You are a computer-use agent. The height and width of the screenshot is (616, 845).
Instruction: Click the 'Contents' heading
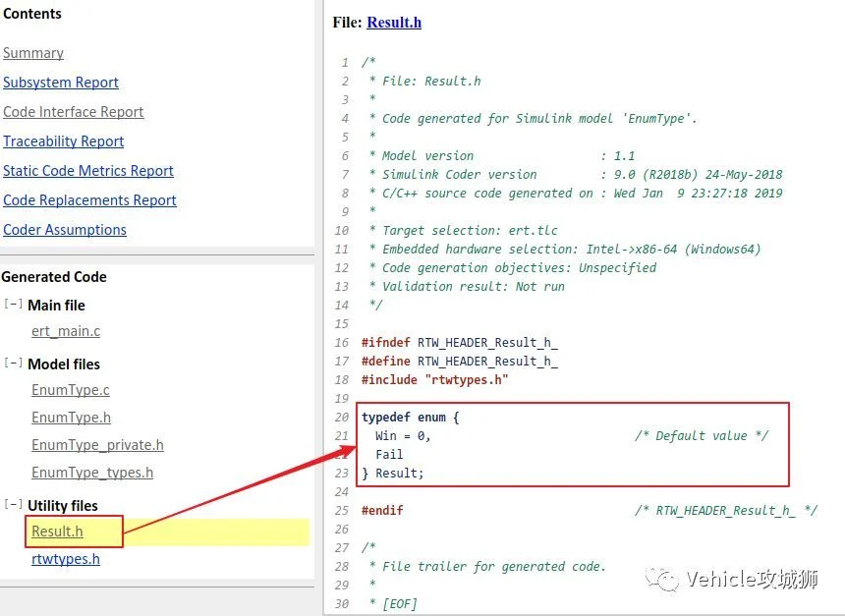[x=32, y=14]
